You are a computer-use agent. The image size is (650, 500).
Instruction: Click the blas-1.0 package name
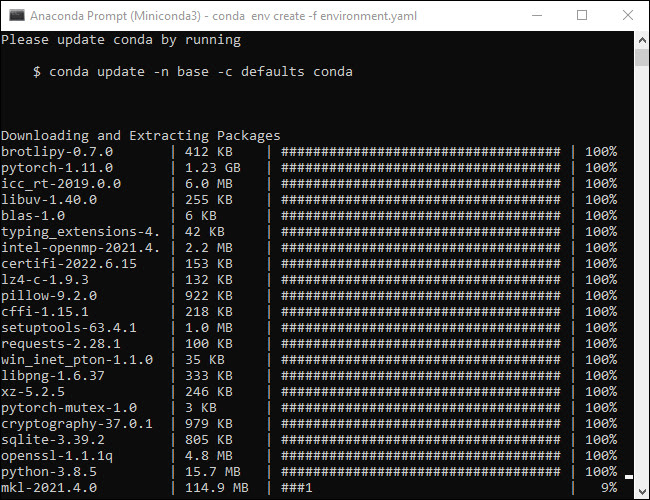(x=33, y=216)
